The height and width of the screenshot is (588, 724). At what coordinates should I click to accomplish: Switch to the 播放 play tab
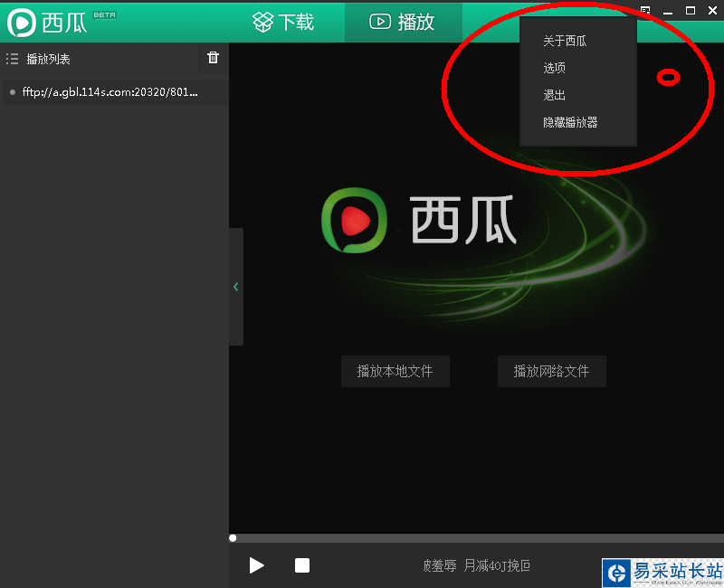click(x=402, y=22)
